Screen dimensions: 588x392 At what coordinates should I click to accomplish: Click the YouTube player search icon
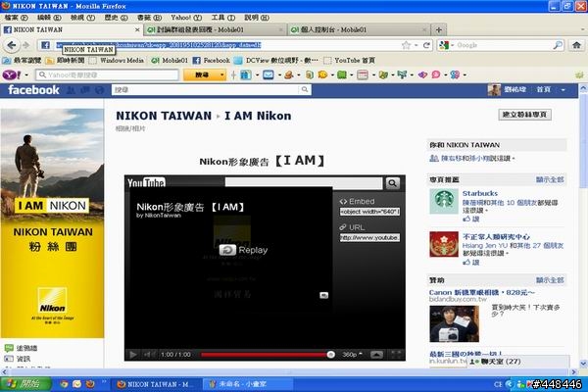coord(392,183)
